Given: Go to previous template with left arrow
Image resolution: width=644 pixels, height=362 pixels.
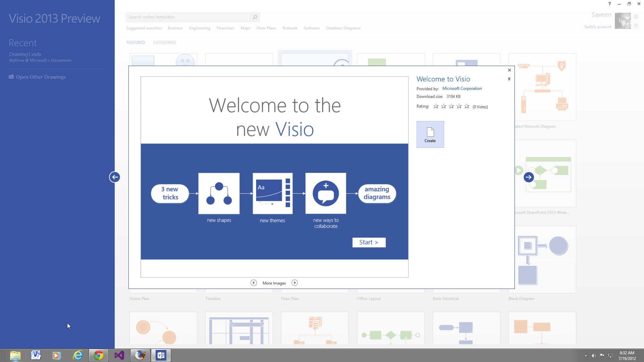Looking at the screenshot, I should point(115,177).
